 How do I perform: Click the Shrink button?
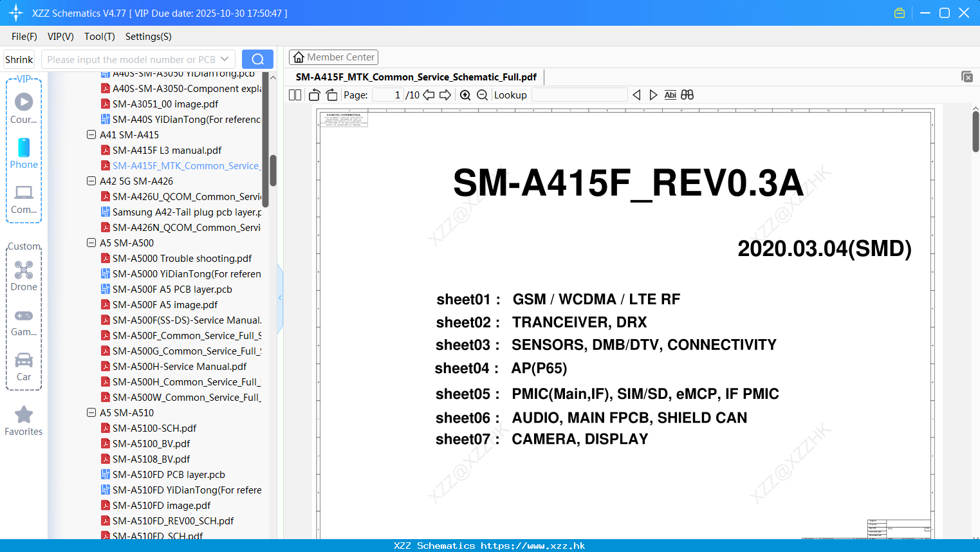coord(19,59)
